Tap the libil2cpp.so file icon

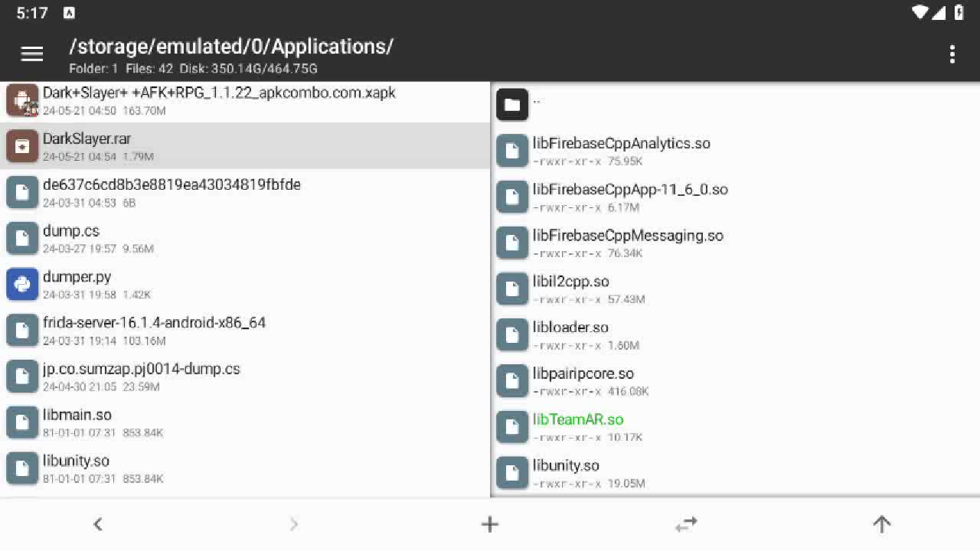pos(512,289)
